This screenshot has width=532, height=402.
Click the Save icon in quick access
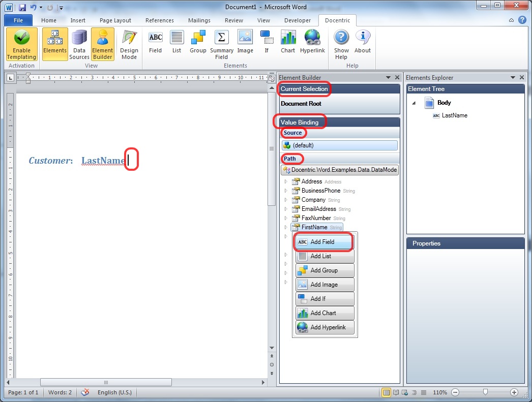pos(22,8)
